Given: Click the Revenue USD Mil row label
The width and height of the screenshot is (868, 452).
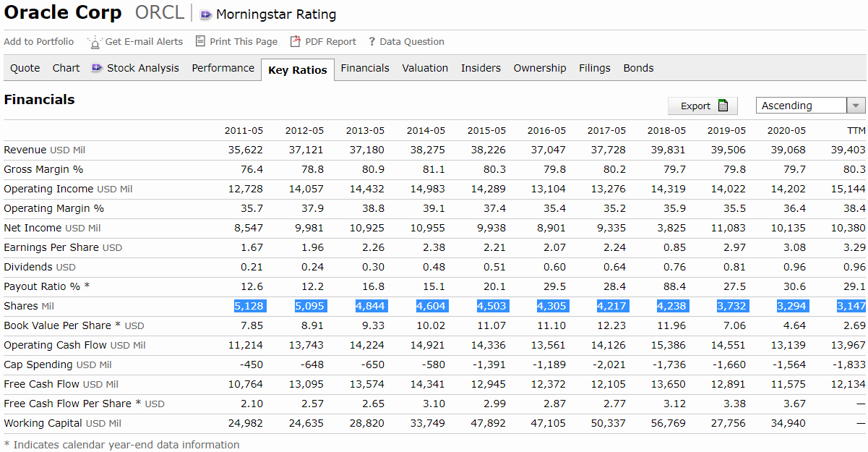Looking at the screenshot, I should pos(45,150).
